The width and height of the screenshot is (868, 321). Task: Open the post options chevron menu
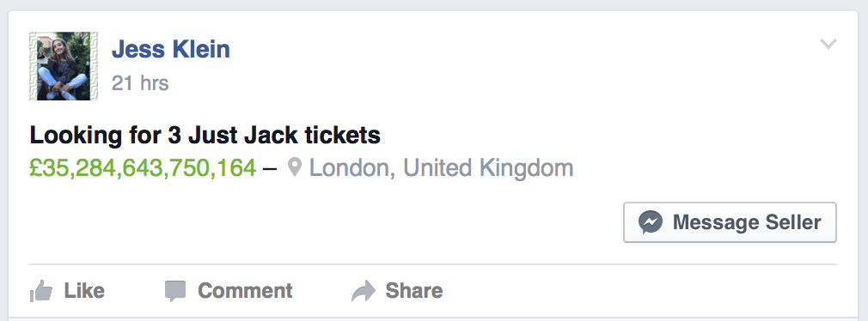tap(828, 44)
